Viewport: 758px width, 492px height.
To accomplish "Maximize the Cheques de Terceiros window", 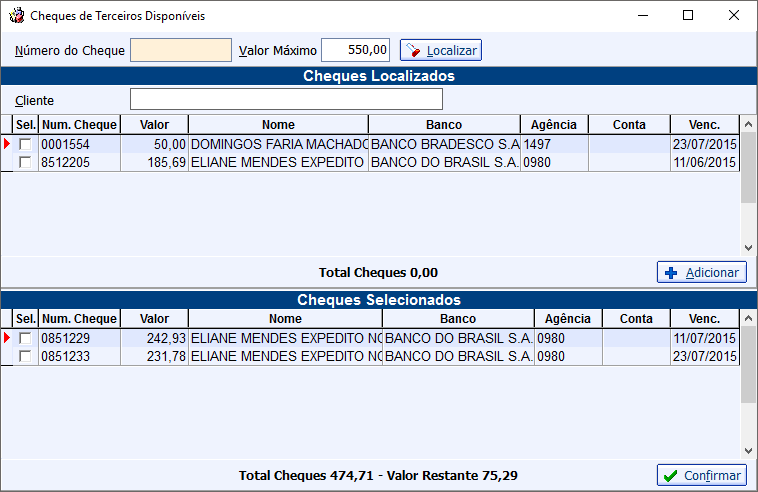I will [x=688, y=15].
